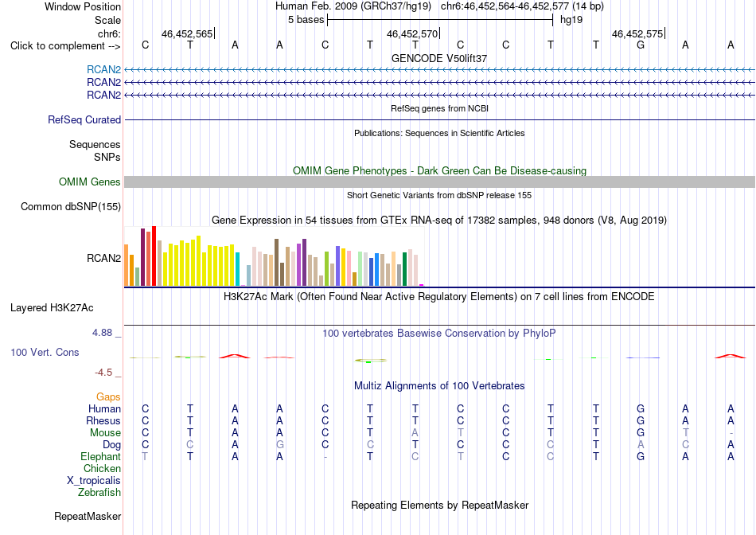Open the "RefSeq Curated" track label
The width and height of the screenshot is (756, 535).
(x=84, y=119)
